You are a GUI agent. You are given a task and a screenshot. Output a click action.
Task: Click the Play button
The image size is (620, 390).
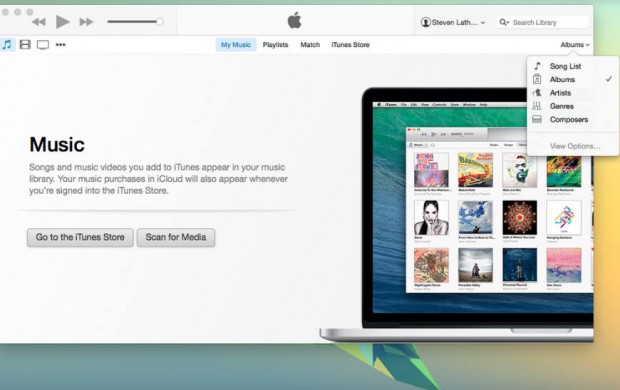tap(62, 22)
